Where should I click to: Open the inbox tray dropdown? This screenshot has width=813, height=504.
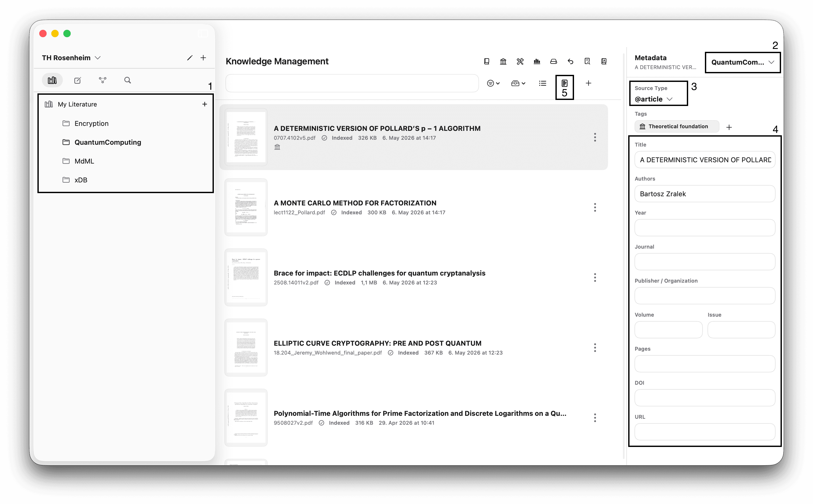coord(518,83)
